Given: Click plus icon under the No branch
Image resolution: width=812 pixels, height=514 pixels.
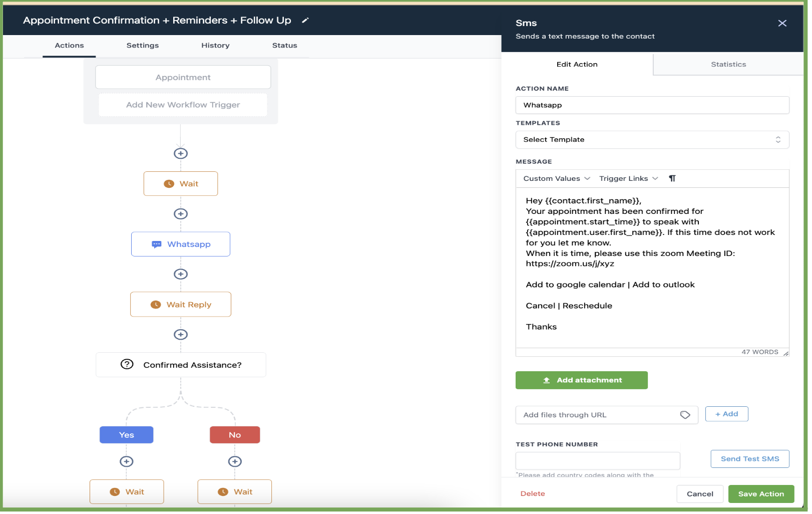Looking at the screenshot, I should tap(235, 462).
